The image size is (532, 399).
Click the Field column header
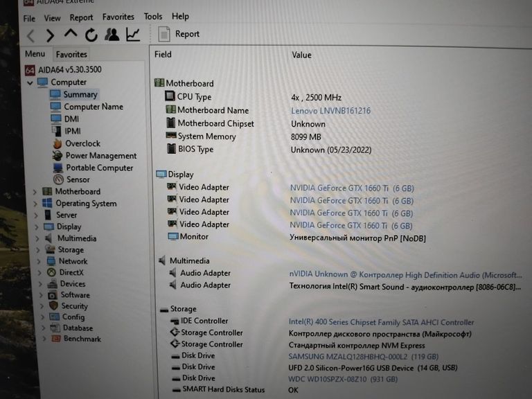pyautogui.click(x=163, y=54)
